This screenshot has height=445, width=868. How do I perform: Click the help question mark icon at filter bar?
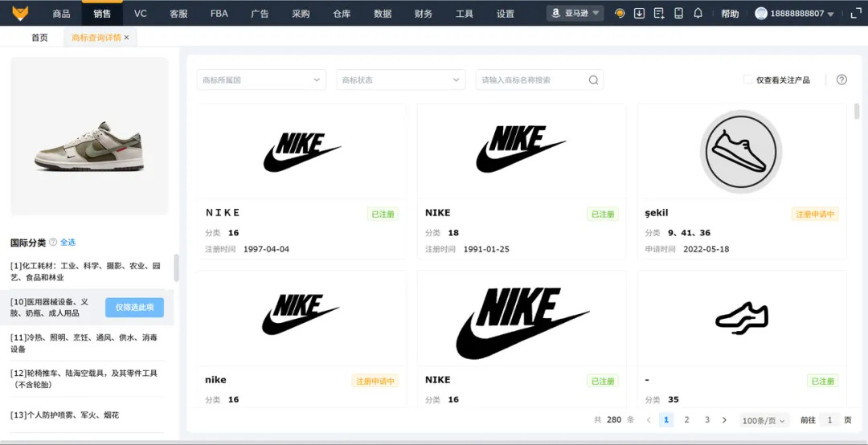tap(841, 80)
